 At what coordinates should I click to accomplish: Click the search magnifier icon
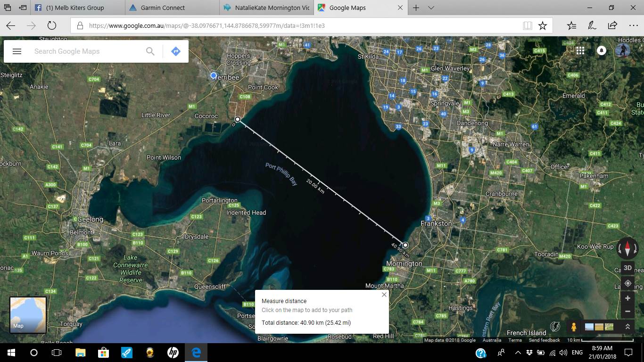150,51
